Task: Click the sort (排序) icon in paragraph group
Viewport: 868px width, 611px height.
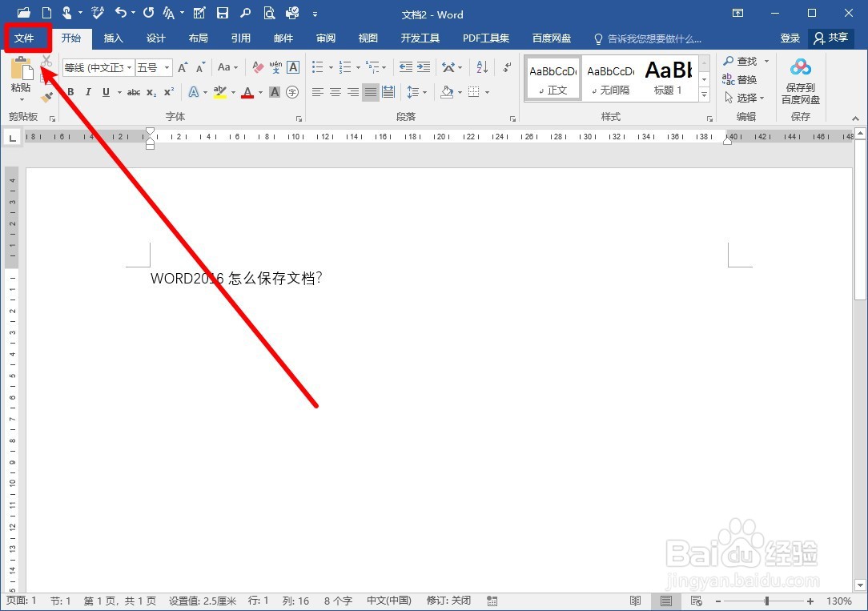Action: (481, 67)
